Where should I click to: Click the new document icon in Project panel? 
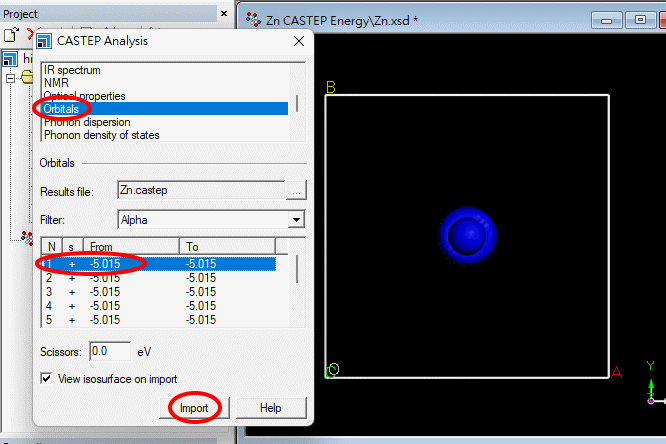coord(10,35)
